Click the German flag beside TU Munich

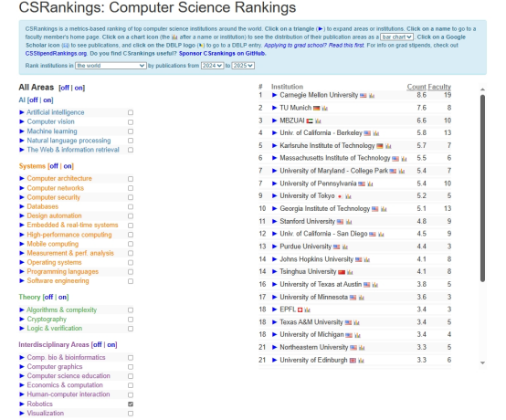(317, 109)
